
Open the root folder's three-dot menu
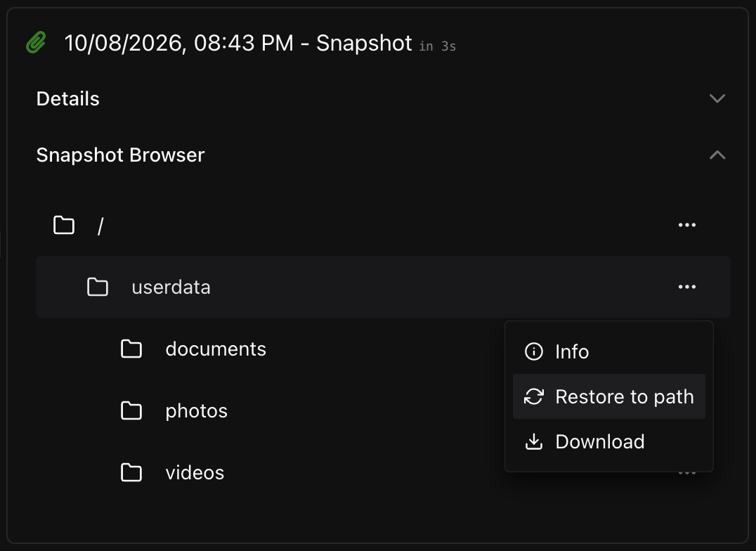[x=686, y=225]
